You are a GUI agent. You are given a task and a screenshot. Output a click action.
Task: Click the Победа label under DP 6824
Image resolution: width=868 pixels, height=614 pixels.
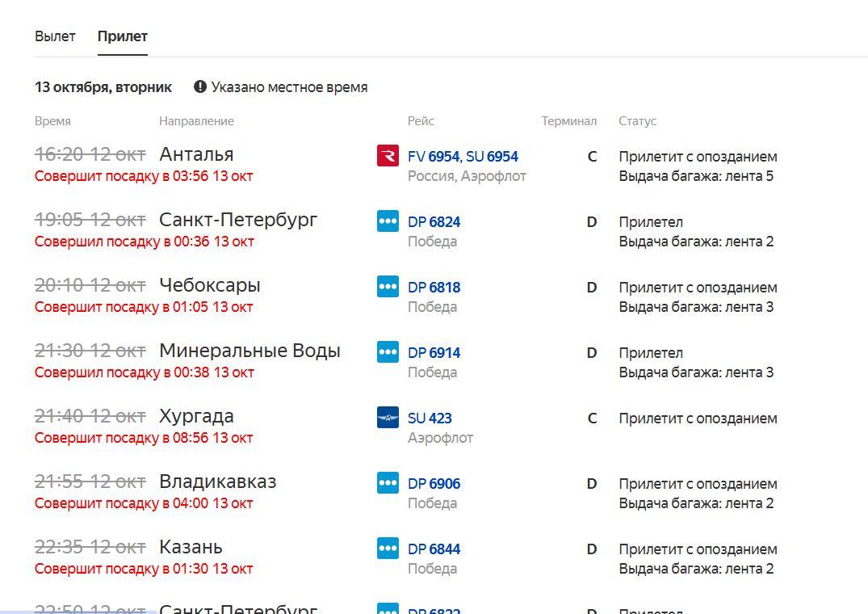pyautogui.click(x=432, y=242)
